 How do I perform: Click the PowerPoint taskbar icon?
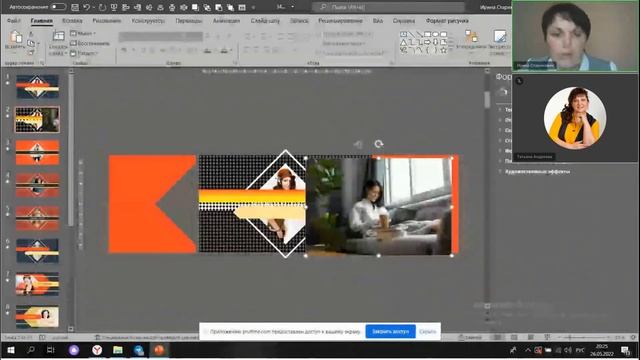pos(159,350)
